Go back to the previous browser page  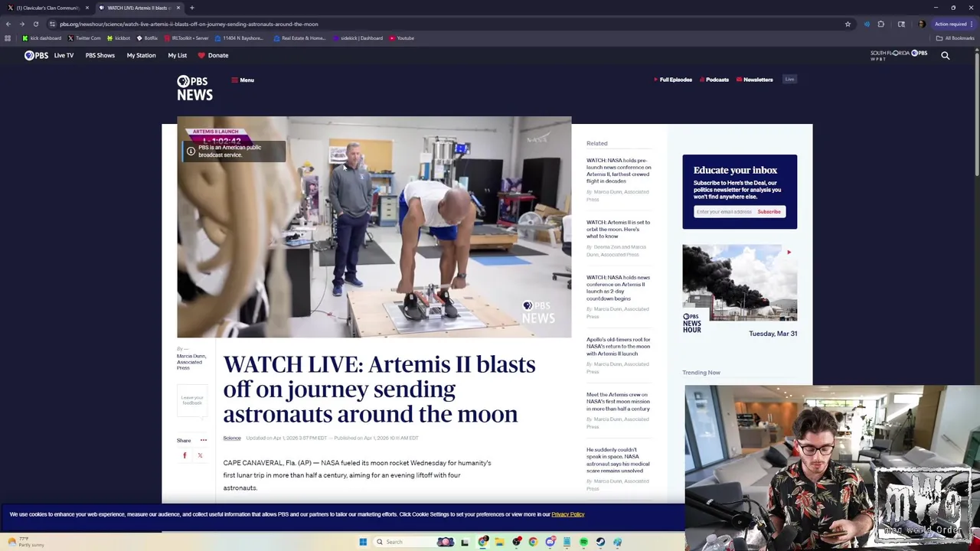click(x=8, y=24)
